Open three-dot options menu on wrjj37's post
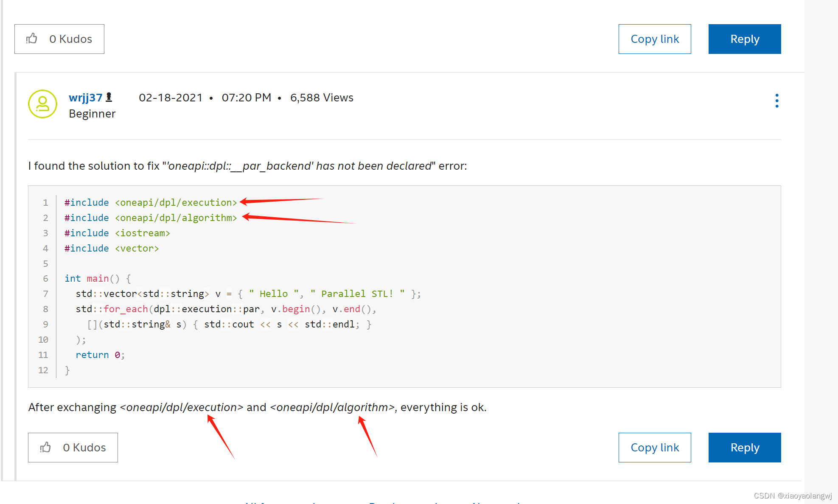Screen dimensions: 838x504 point(776,101)
